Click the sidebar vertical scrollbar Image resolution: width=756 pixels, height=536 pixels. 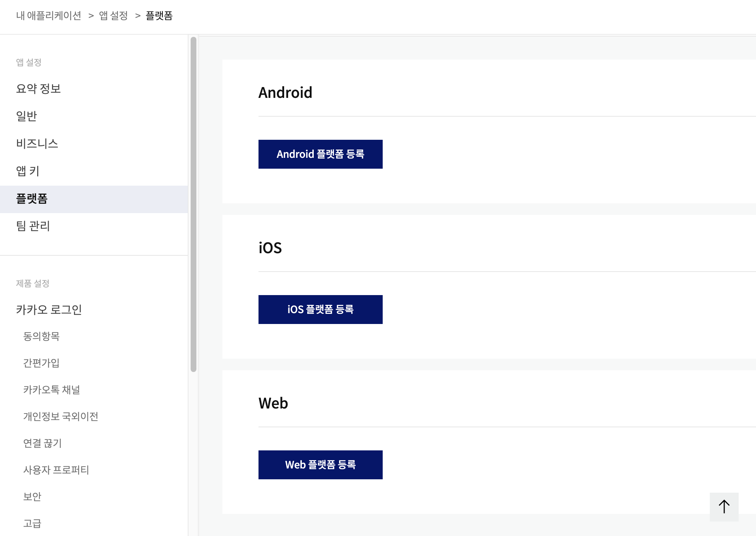pyautogui.click(x=194, y=204)
